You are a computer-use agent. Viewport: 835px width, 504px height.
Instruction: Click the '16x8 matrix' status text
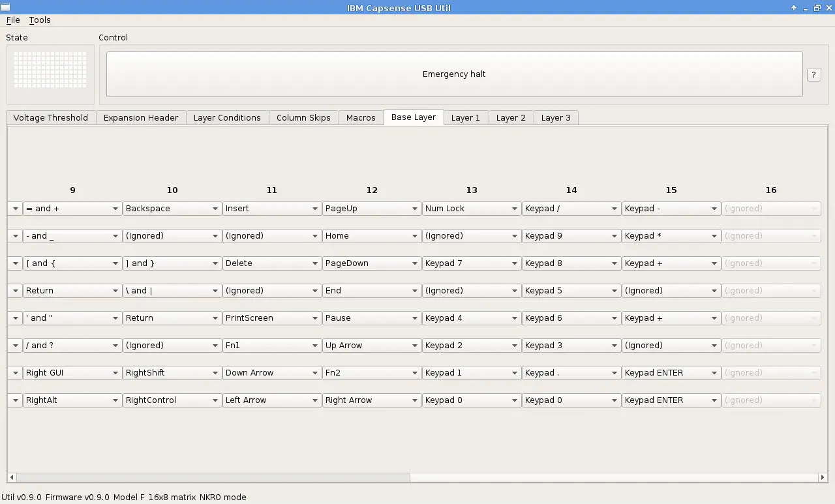pos(172,497)
